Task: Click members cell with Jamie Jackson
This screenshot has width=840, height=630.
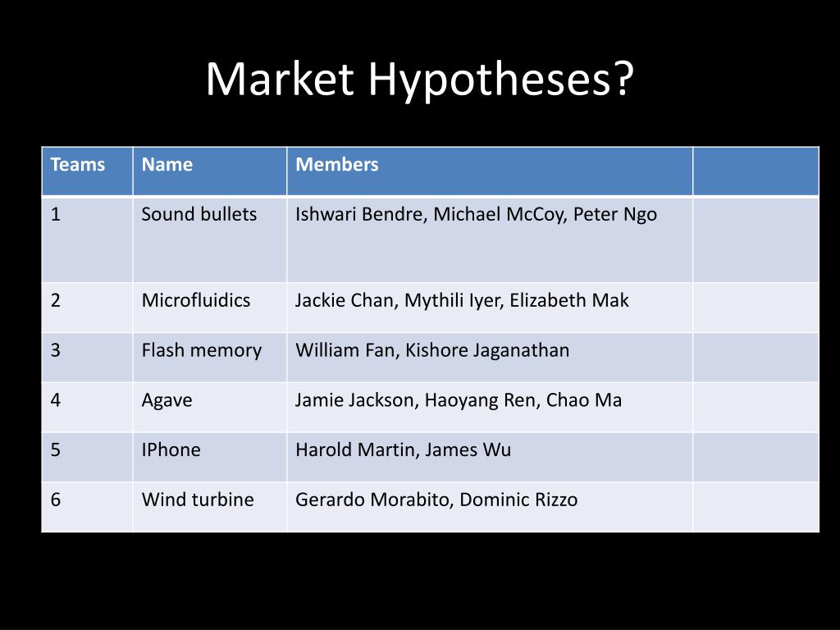Action: click(x=490, y=408)
